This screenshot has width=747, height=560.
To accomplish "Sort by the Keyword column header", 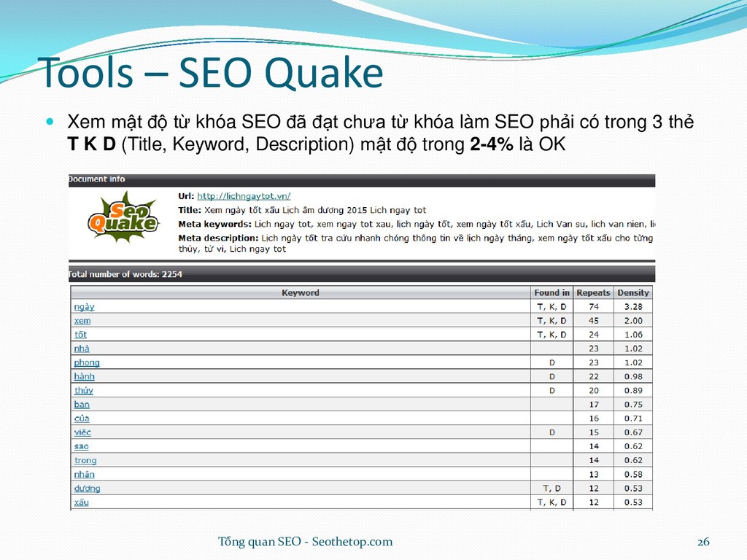I will pyautogui.click(x=301, y=292).
